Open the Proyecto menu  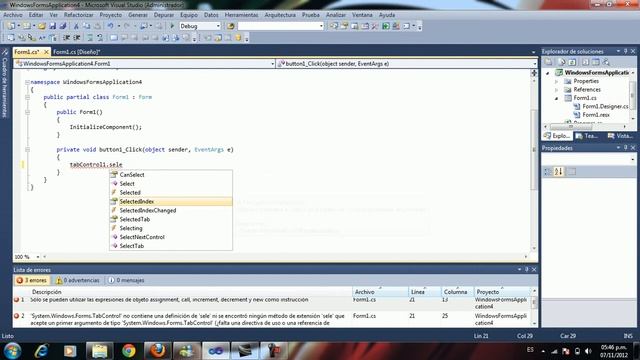(111, 15)
